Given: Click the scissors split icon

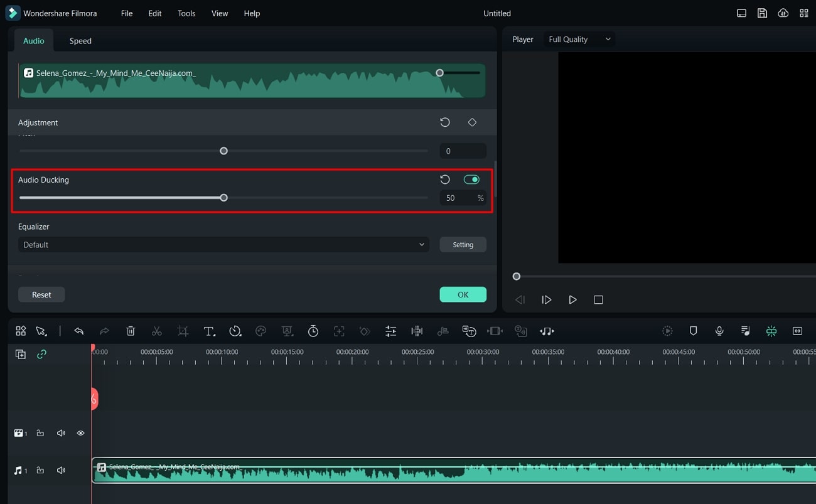Looking at the screenshot, I should pos(157,331).
